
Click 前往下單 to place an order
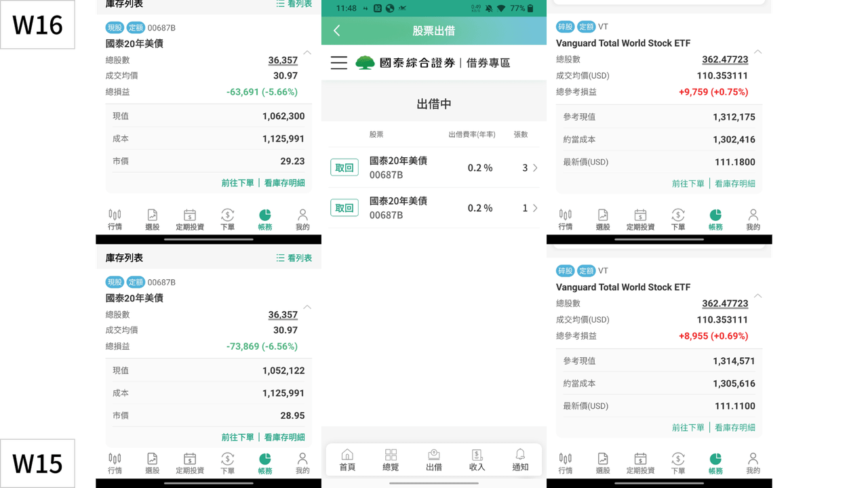(x=237, y=183)
